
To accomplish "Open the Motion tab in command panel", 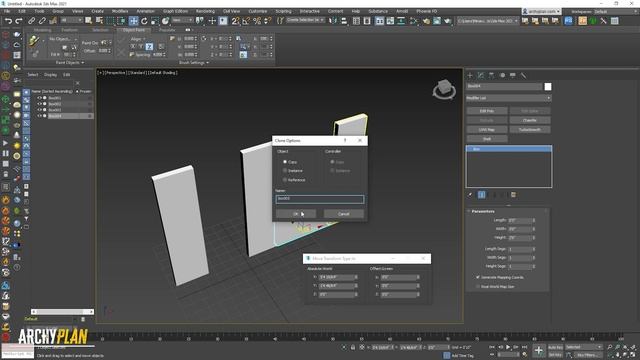I will [x=502, y=76].
